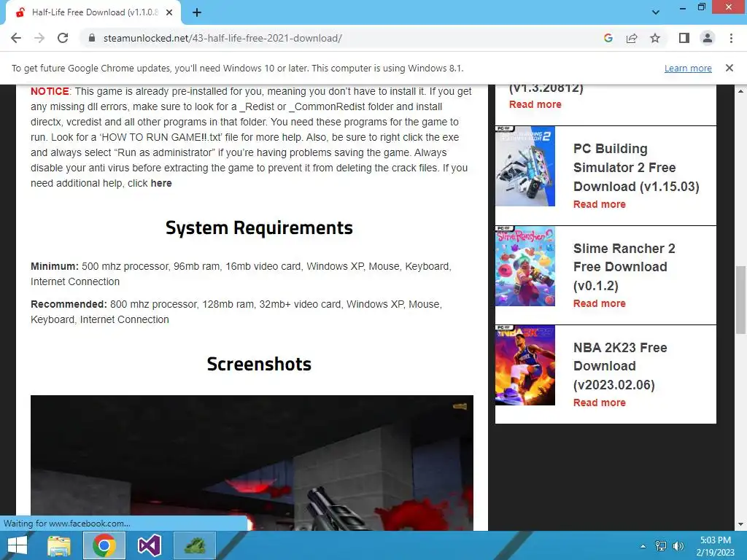747x560 pixels.
Task: Open the Chrome profile avatar
Action: click(708, 38)
